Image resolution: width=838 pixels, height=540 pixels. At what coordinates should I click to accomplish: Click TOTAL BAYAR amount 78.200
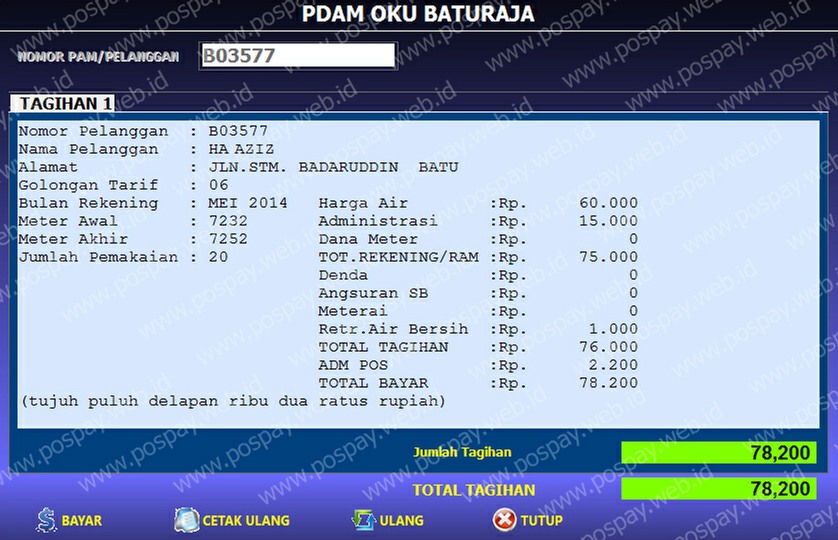point(608,383)
